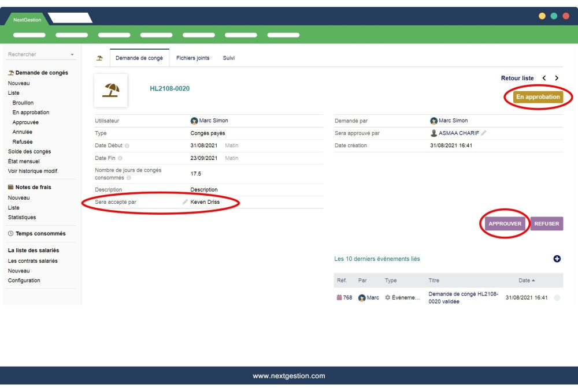The image size is (578, 392).
Task: Click info icon next to Date Début
Action: coord(127,146)
